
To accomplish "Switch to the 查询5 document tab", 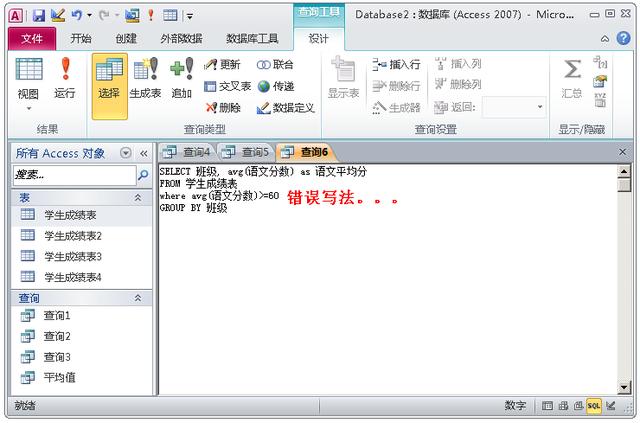I will (x=246, y=152).
